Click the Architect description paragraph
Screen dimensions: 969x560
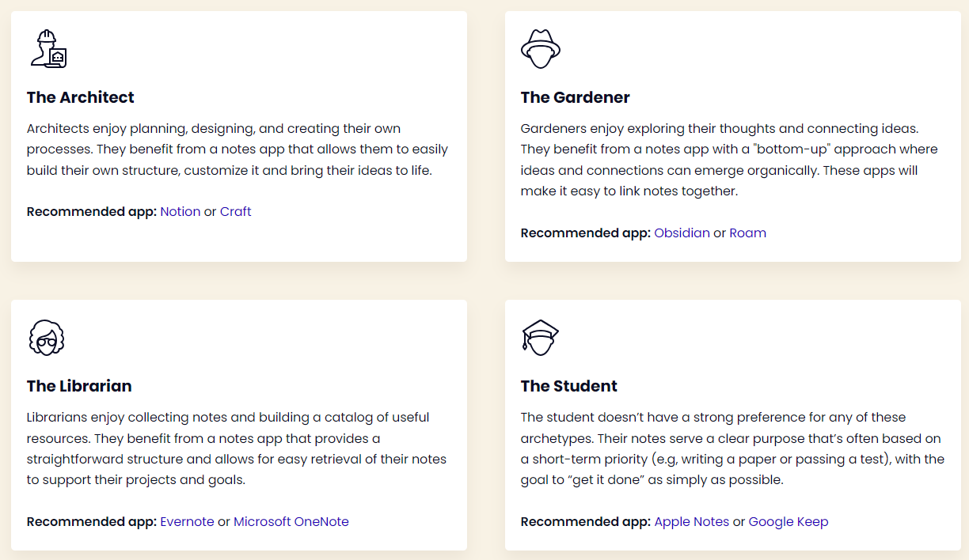click(237, 149)
